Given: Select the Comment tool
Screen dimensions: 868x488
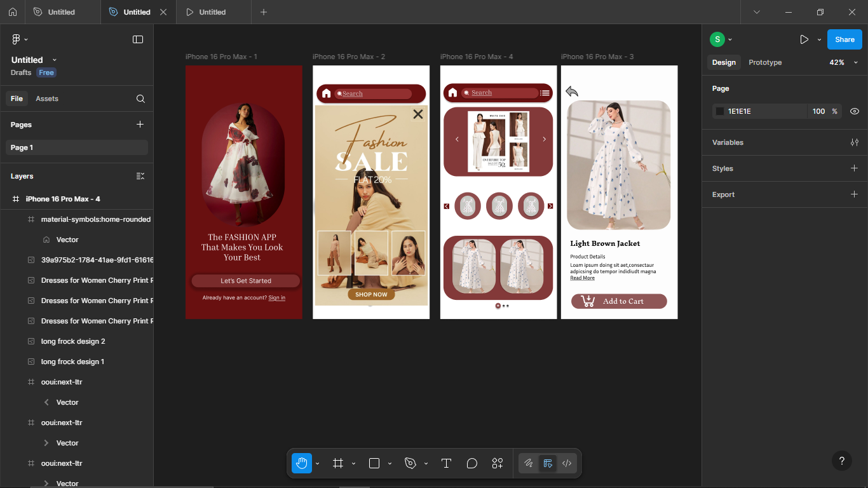Looking at the screenshot, I should [x=471, y=463].
